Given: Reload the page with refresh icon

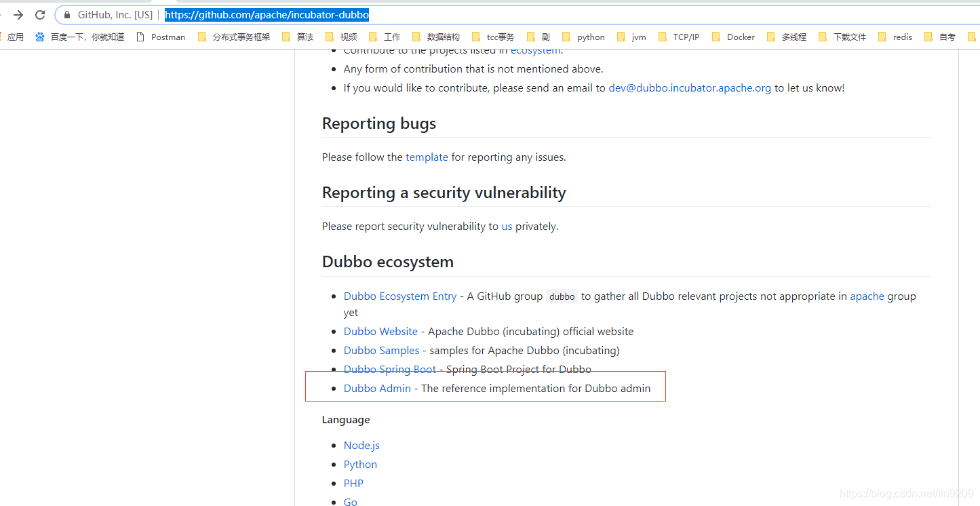Looking at the screenshot, I should coord(40,15).
